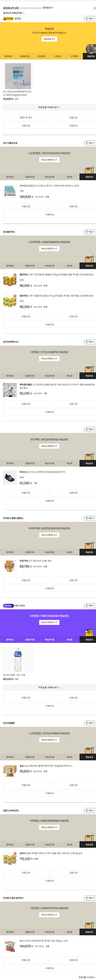96x980 pixels.
Task: Open 톡문 chat for 주식회사 엠에스클래스
Action: click(x=89, y=518)
